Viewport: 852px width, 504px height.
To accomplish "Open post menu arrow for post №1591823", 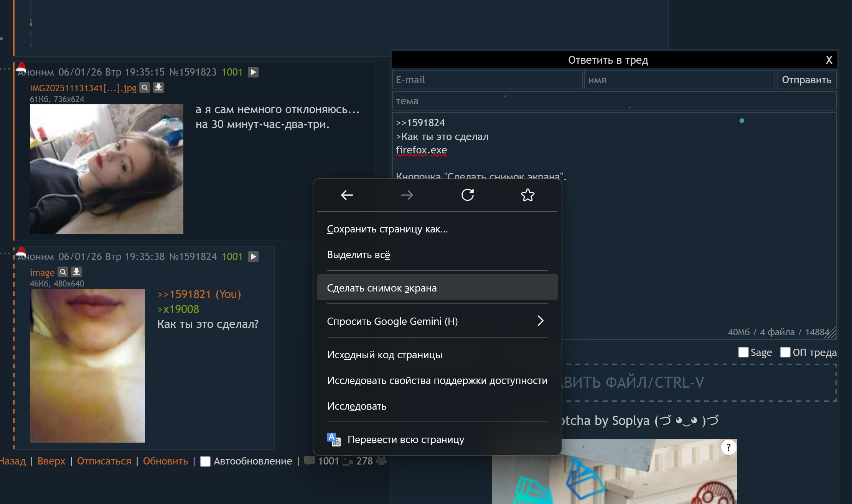I will (x=253, y=72).
